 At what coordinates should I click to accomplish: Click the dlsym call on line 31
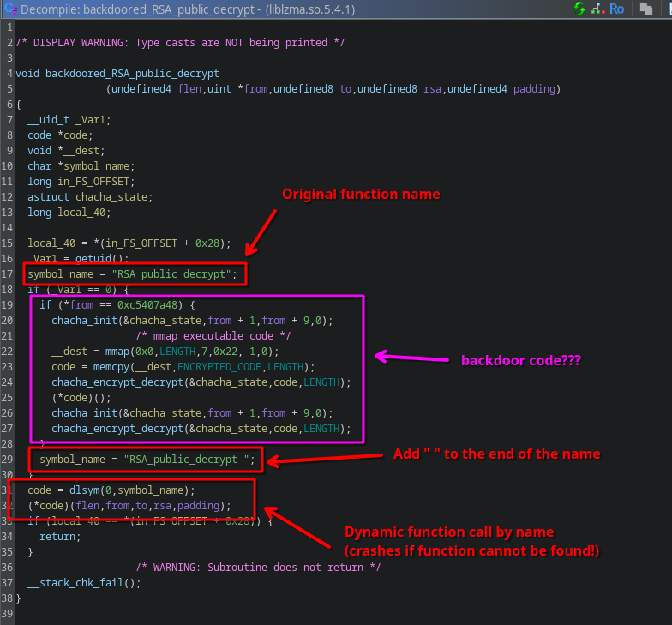84,490
